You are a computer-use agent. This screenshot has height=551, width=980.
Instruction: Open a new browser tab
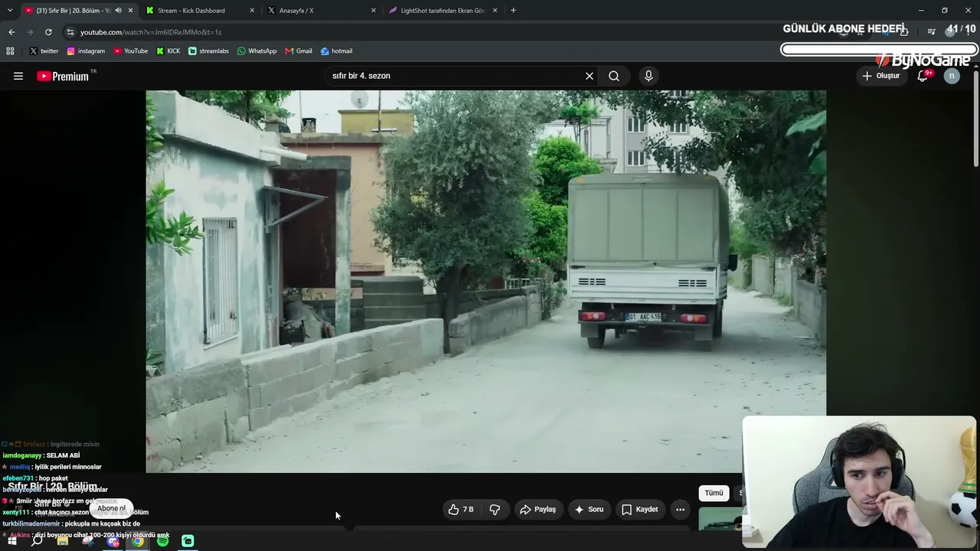513,11
